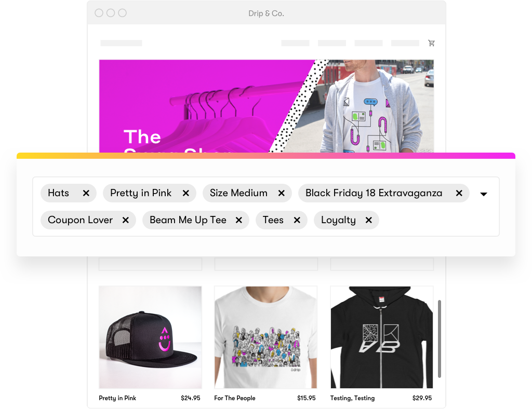This screenshot has height=409, width=532.
Task: Remove the Coupon Lover tag
Action: click(126, 220)
